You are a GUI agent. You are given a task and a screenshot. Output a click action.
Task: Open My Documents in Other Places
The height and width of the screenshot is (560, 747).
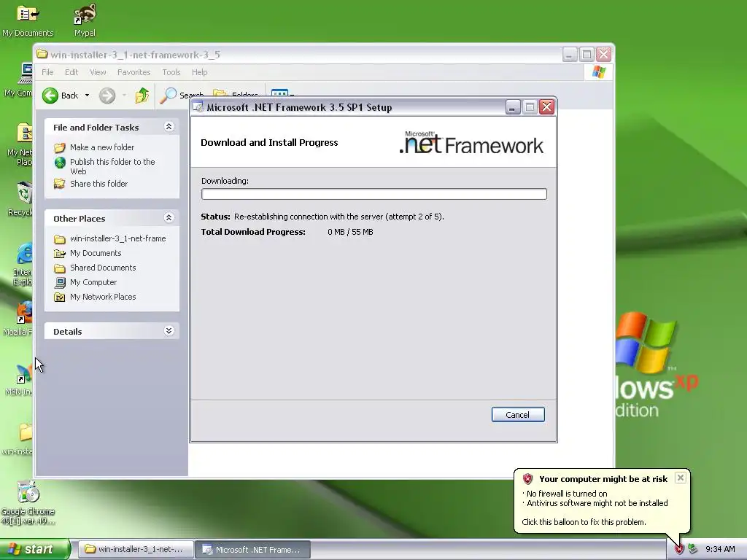(96, 253)
